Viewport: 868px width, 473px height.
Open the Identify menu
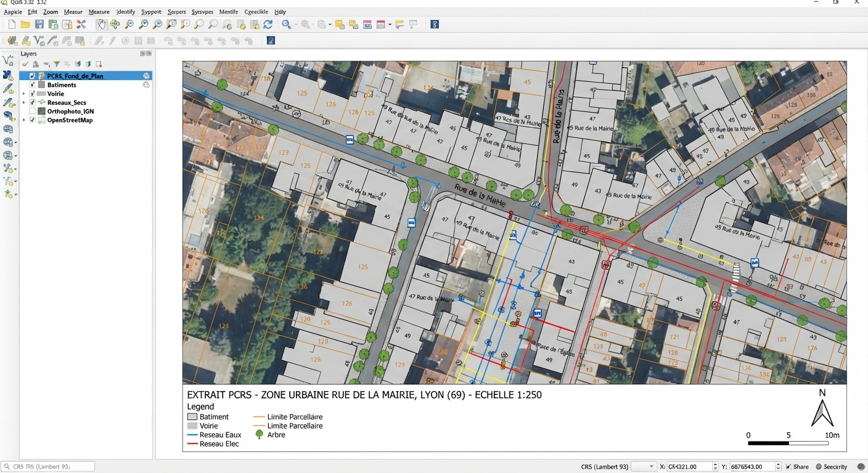coord(126,12)
